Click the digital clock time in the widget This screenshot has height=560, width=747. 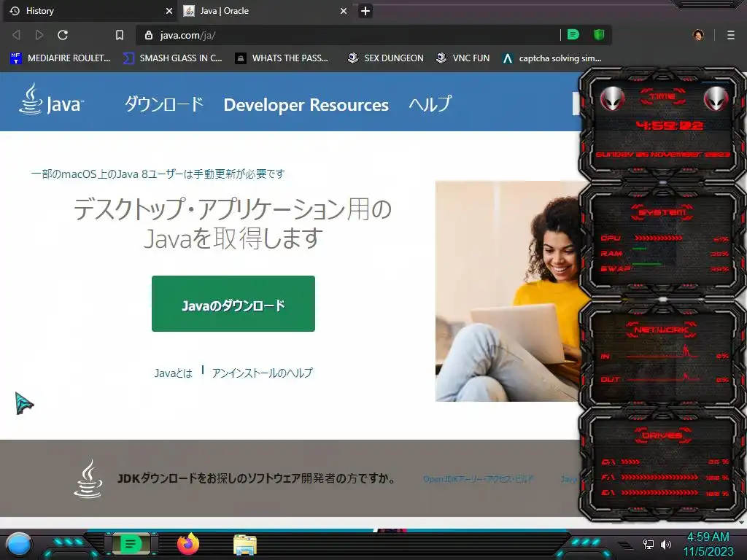(x=669, y=125)
